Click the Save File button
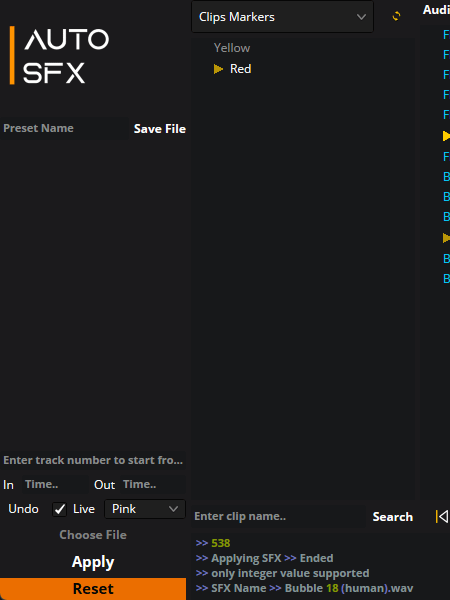 [x=160, y=129]
